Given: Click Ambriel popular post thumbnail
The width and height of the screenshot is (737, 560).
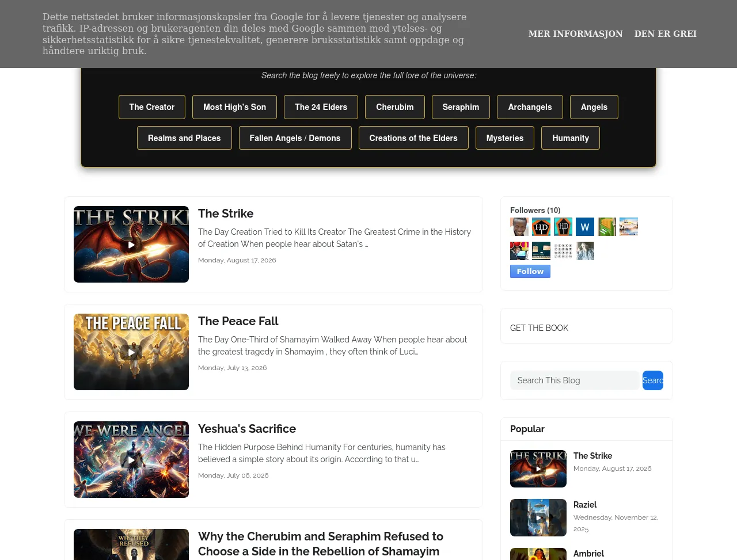Looking at the screenshot, I should [538, 554].
